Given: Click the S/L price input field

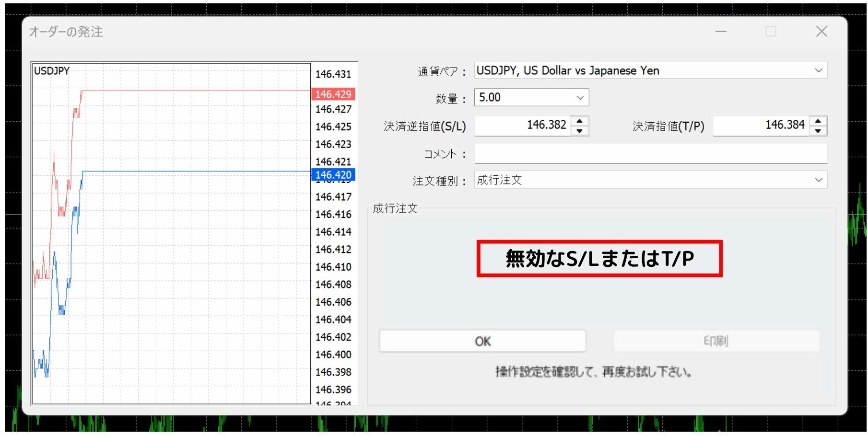Looking at the screenshot, I should tap(523, 126).
